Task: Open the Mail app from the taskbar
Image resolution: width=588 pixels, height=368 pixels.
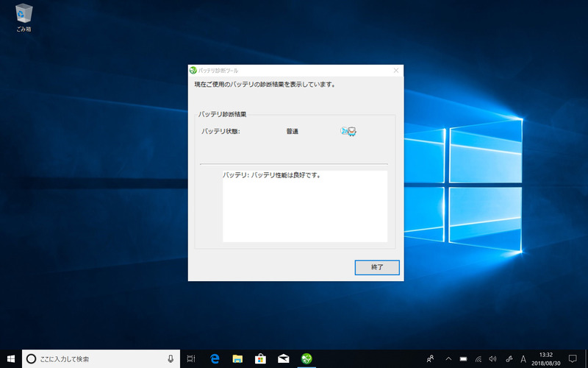Action: [284, 359]
